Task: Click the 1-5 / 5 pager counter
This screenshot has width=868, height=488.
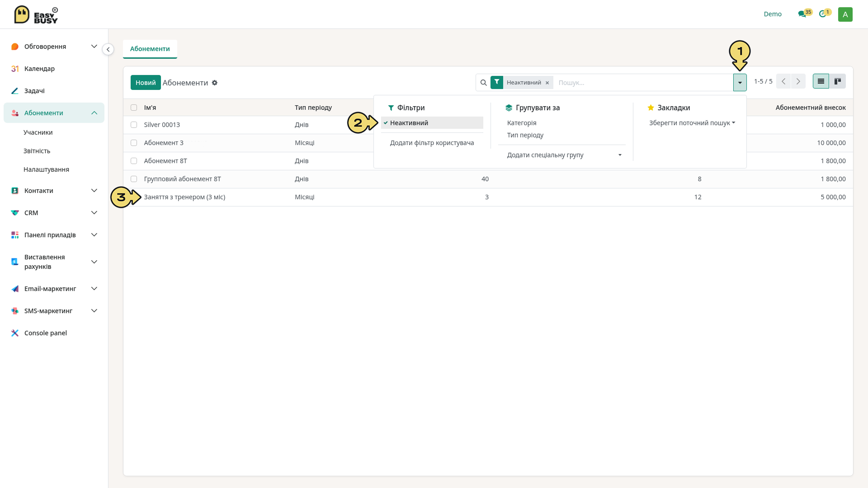Action: point(763,81)
